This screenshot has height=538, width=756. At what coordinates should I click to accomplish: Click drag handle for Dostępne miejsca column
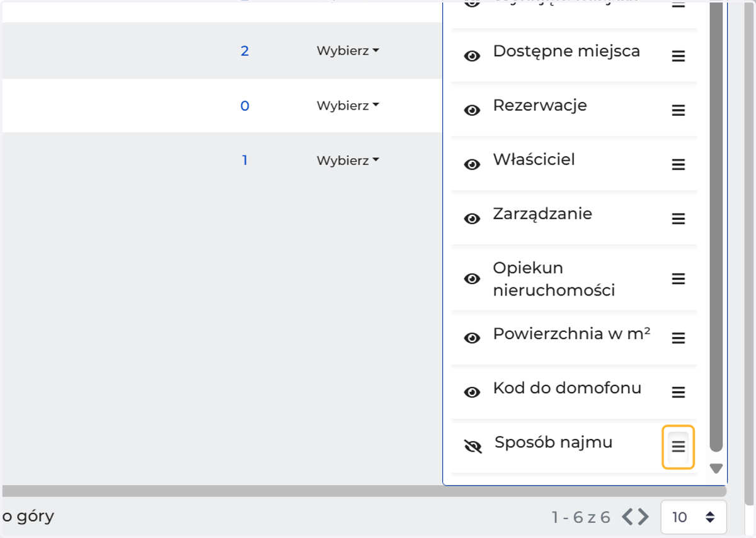point(678,56)
